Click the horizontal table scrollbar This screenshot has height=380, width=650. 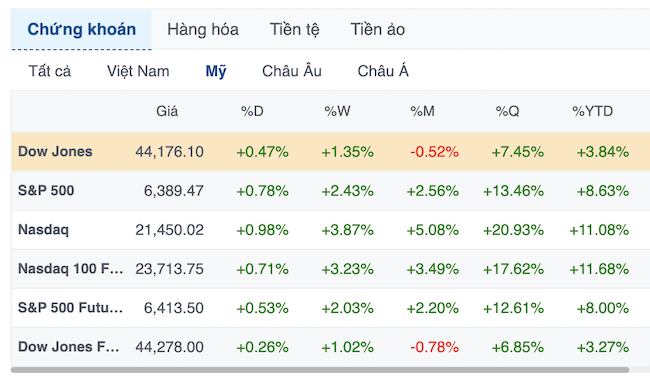click(x=320, y=370)
